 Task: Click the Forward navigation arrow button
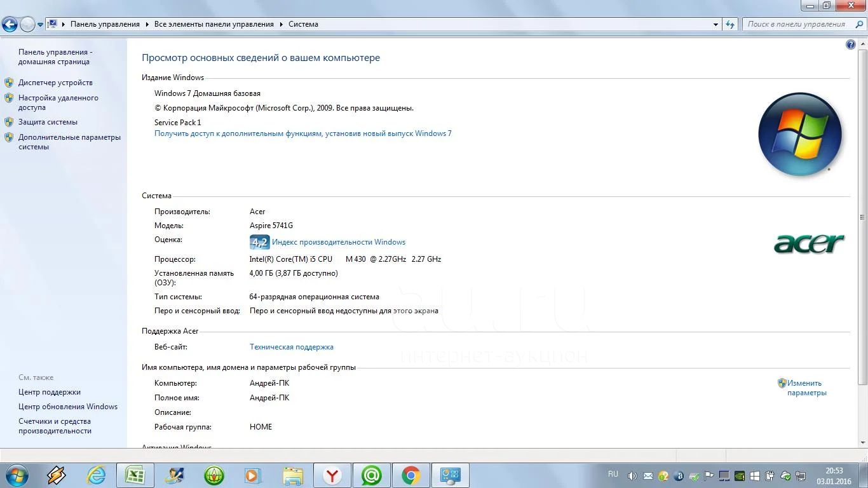27,24
